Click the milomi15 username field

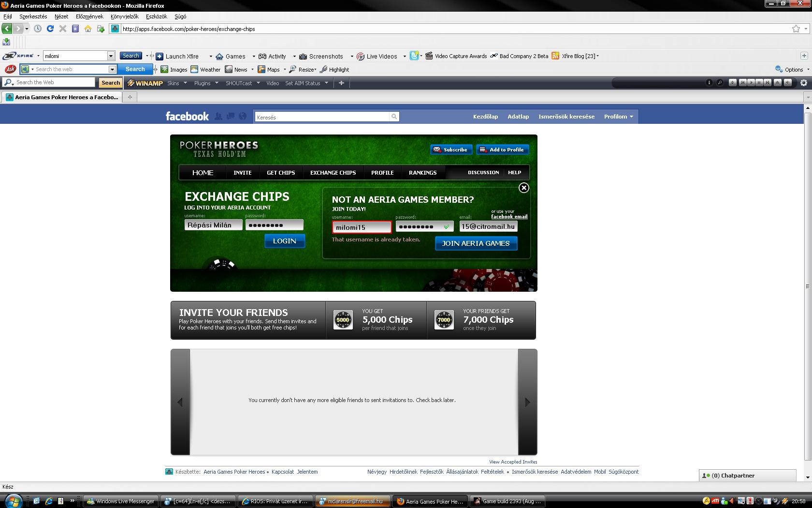coord(362,227)
